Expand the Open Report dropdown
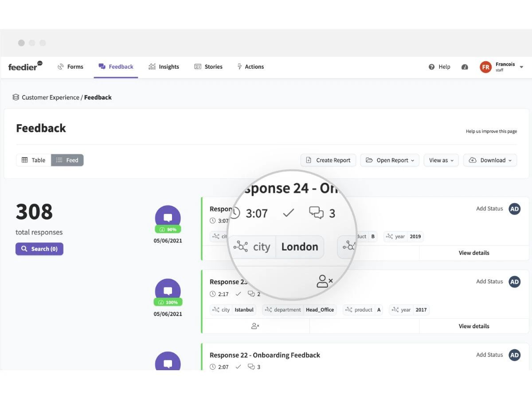The width and height of the screenshot is (532, 399). pyautogui.click(x=390, y=160)
